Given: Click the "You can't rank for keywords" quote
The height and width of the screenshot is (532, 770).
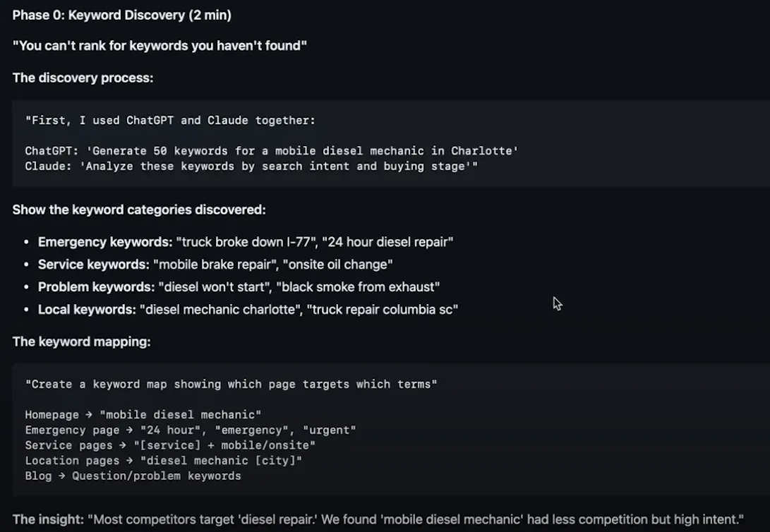Looking at the screenshot, I should [x=160, y=46].
